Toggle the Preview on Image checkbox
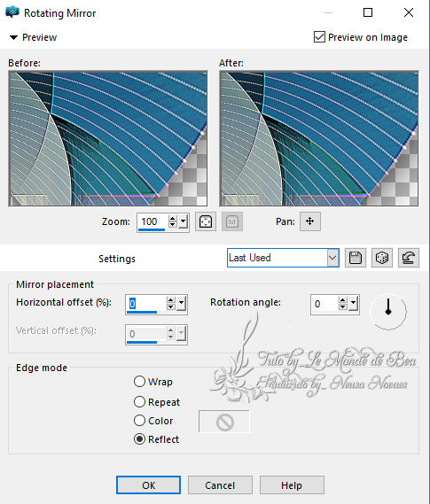 click(319, 37)
